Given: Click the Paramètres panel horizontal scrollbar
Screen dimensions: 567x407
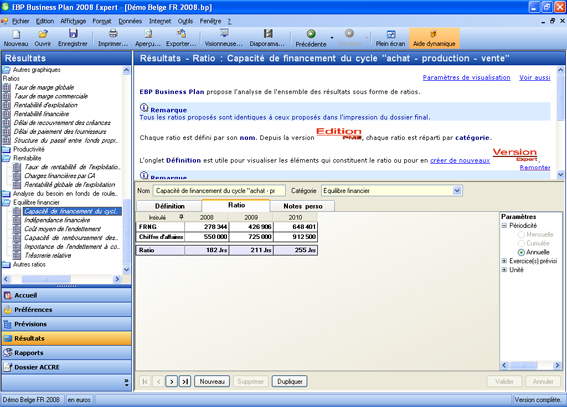Looking at the screenshot, I should 531,365.
